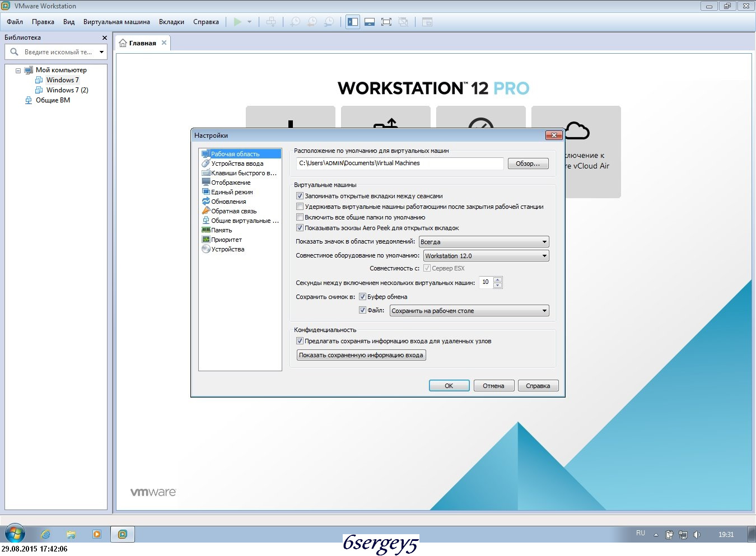Viewport: 756px width, 556px height.
Task: Click Отмена in the Настройки dialog
Action: pos(494,386)
